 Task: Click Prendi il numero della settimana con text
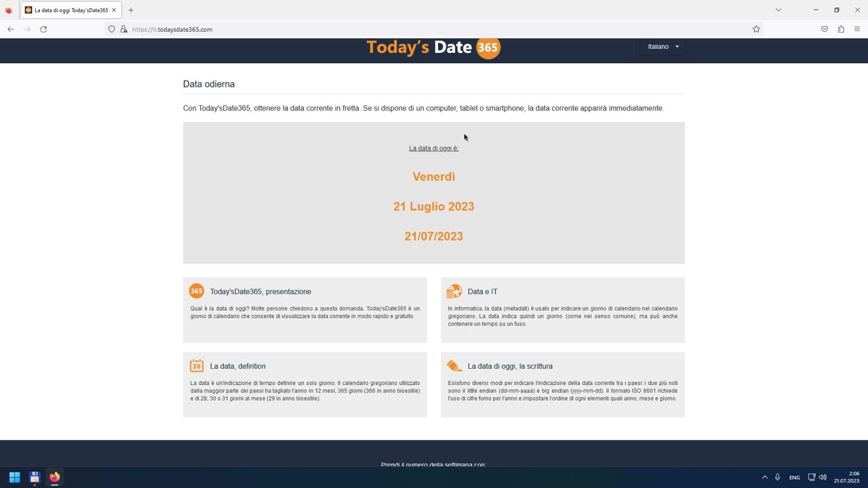pos(433,464)
